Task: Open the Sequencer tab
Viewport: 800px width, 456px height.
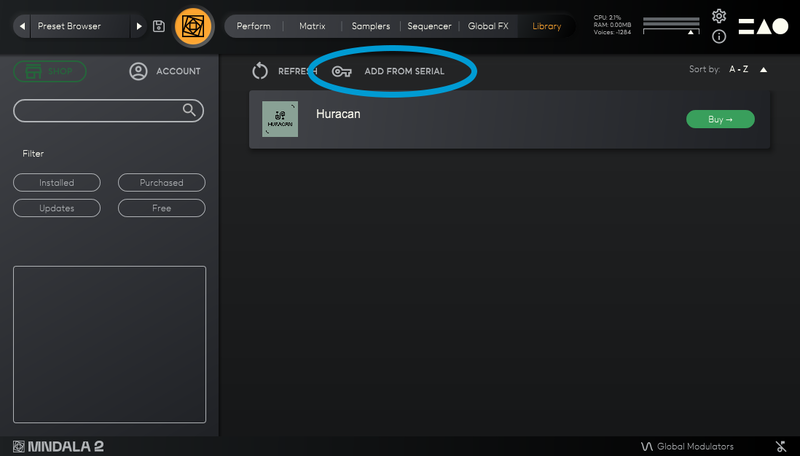Action: [429, 26]
